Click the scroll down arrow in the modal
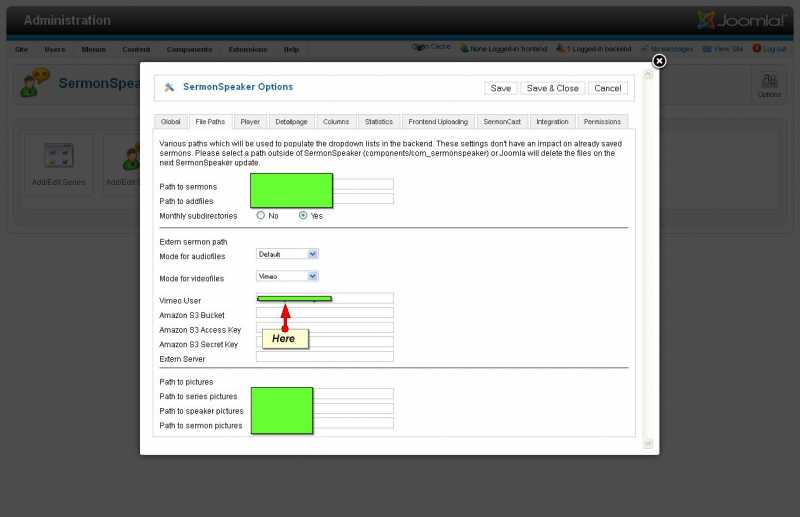The image size is (800, 517). pyautogui.click(x=648, y=444)
